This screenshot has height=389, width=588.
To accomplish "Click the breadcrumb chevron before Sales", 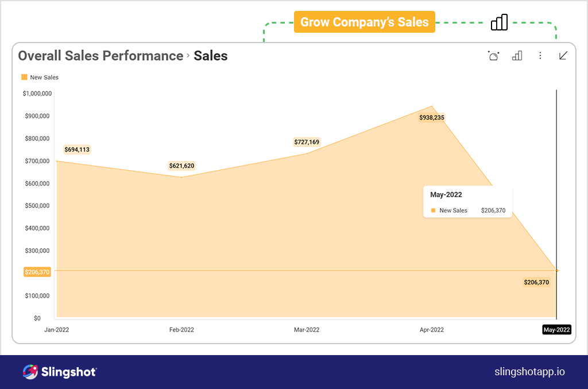I will click(x=188, y=56).
